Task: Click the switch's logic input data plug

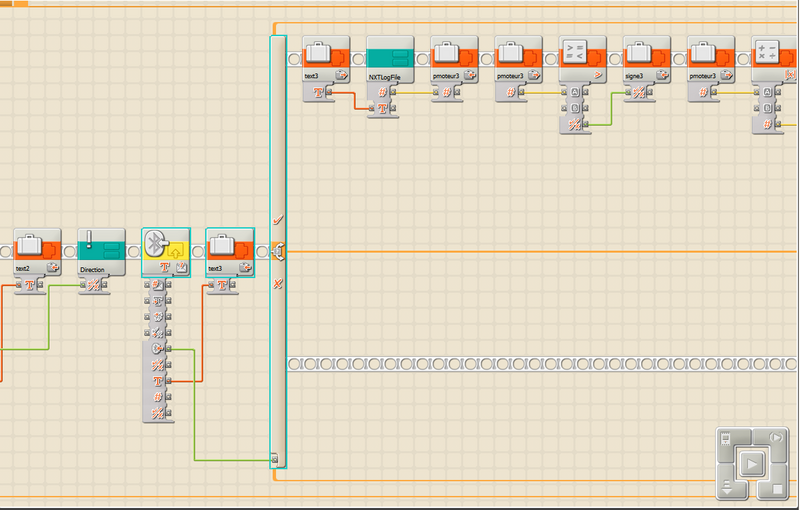Action: pyautogui.click(x=275, y=460)
